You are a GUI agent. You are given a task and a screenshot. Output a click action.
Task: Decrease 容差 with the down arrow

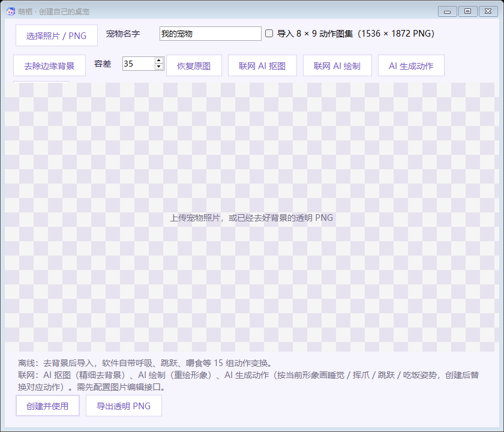(159, 67)
